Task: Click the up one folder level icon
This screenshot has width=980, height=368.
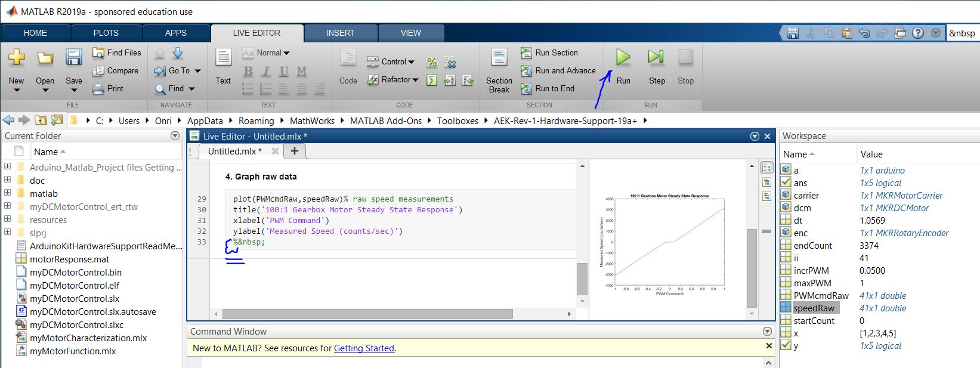Action: point(41,120)
